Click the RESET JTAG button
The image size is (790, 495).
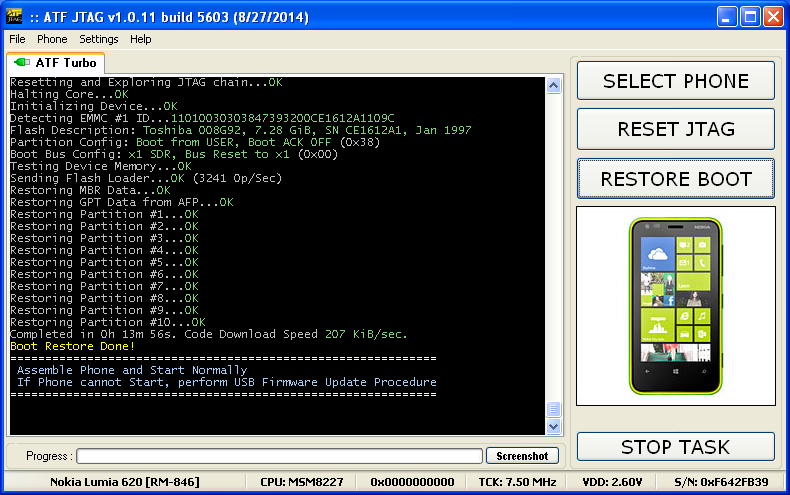pyautogui.click(x=676, y=129)
